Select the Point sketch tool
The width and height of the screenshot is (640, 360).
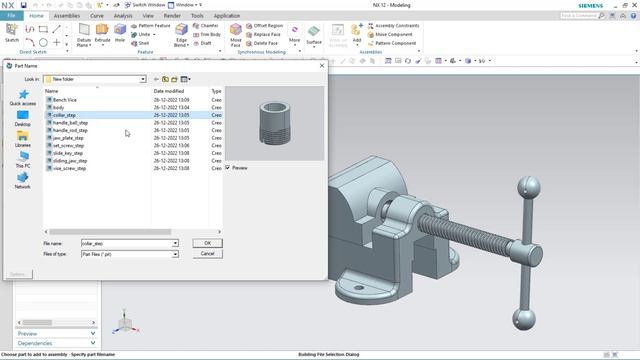[x=56, y=42]
